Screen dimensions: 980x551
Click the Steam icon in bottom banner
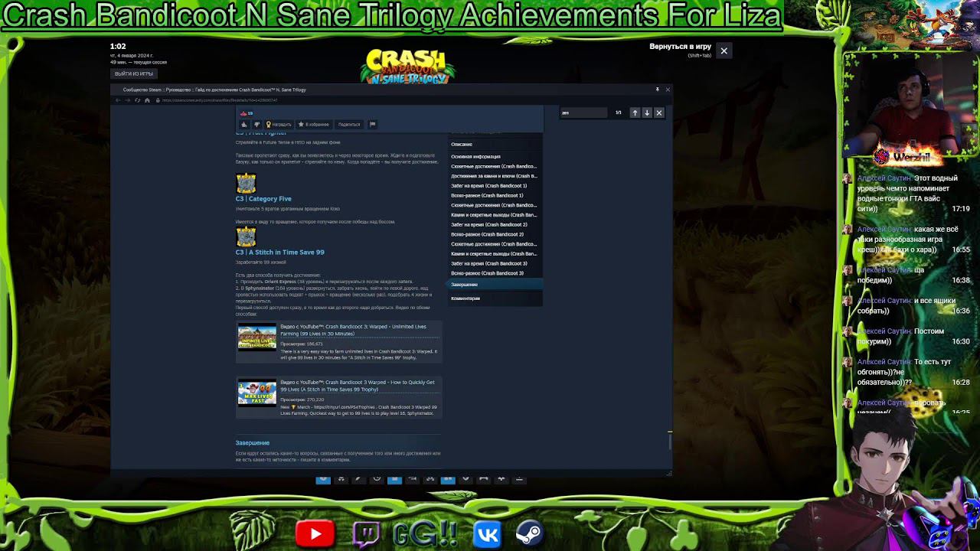[529, 533]
